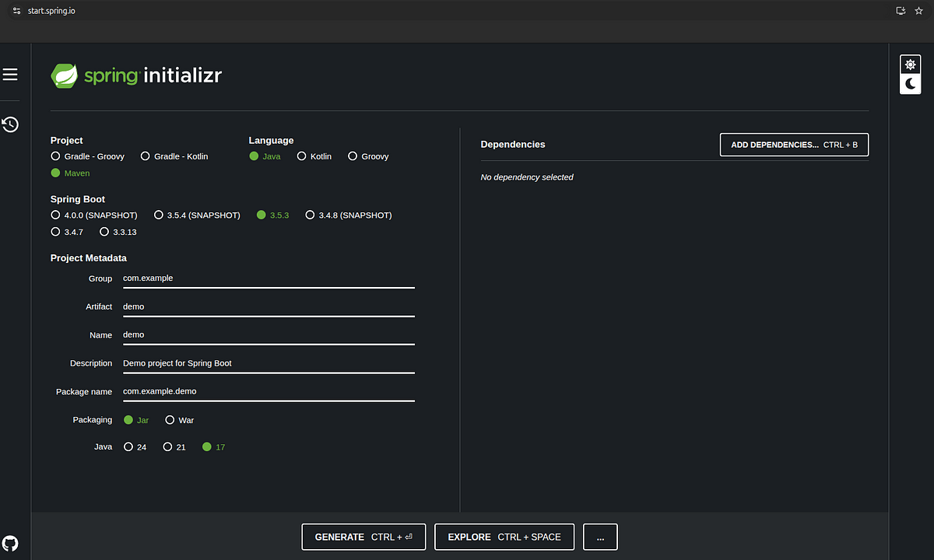Switch to light theme with sun icon
Screen dimensions: 934x560
point(910,65)
